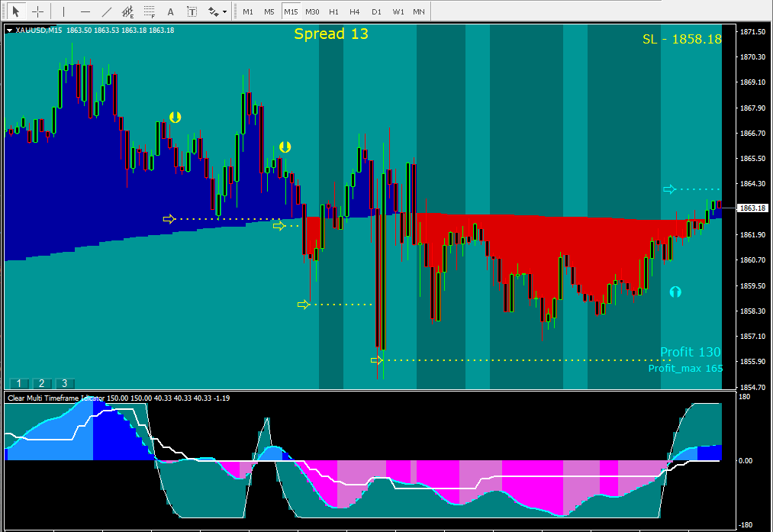773x532 pixels.
Task: Click first yellow down-arrow sell signal
Action: [x=175, y=118]
